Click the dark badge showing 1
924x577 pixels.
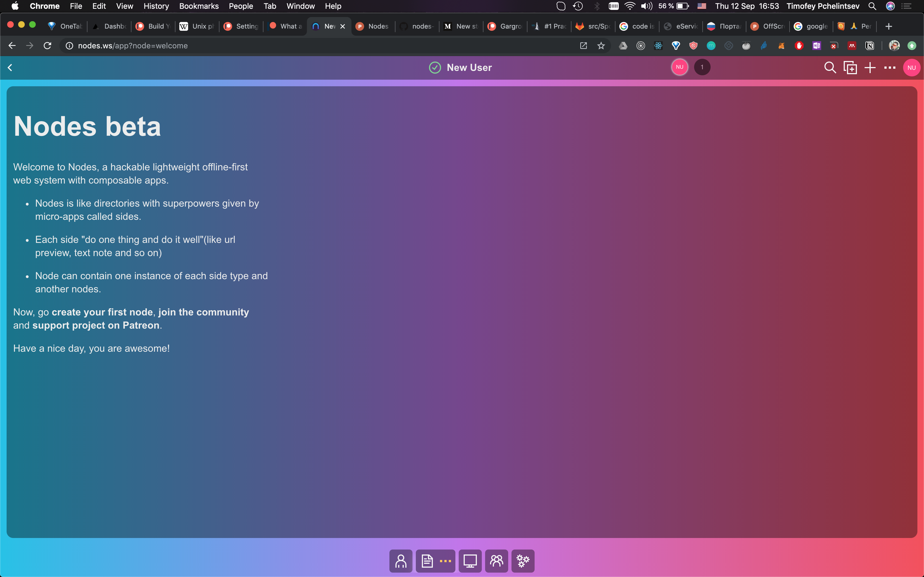tap(702, 67)
